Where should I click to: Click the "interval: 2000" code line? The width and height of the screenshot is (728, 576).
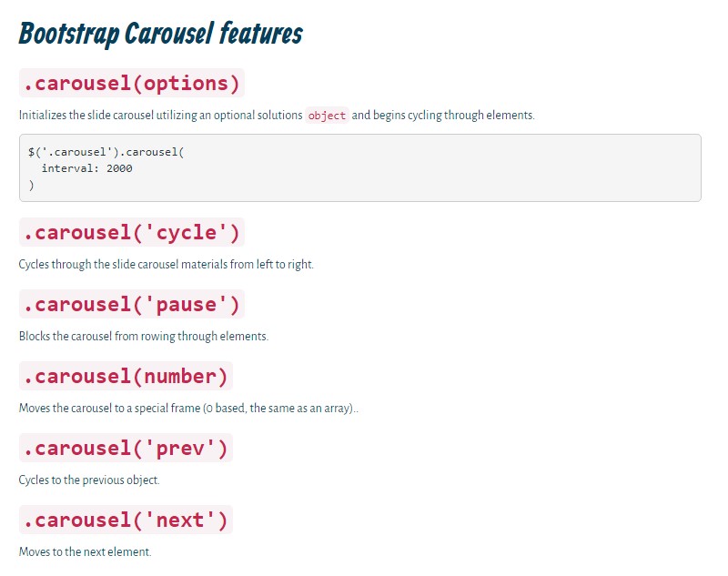[86, 168]
